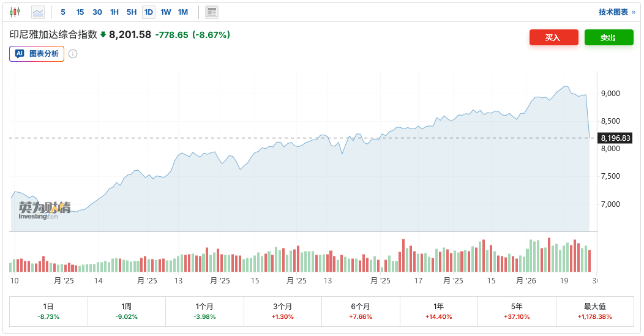
Task: Click the green 卖出 button
Action: pos(608,37)
